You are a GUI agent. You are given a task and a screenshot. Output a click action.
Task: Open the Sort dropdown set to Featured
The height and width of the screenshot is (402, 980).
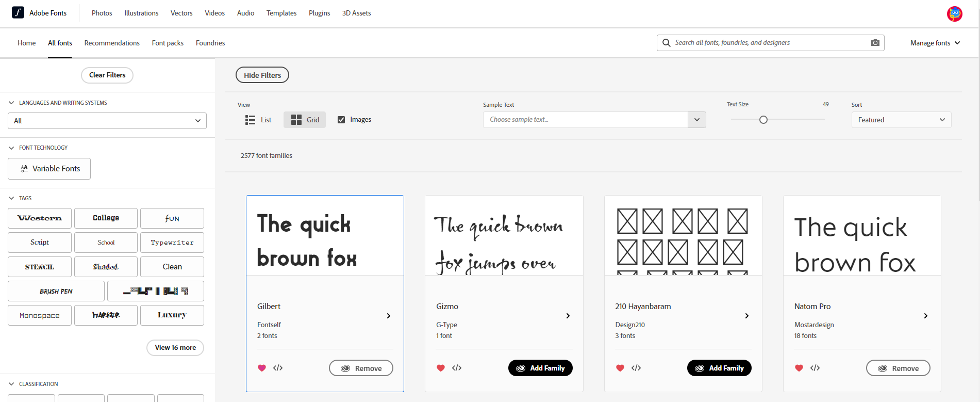[x=901, y=120]
